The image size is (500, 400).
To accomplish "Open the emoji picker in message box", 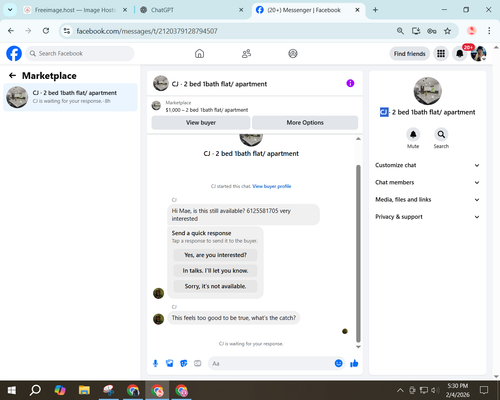I will (338, 363).
